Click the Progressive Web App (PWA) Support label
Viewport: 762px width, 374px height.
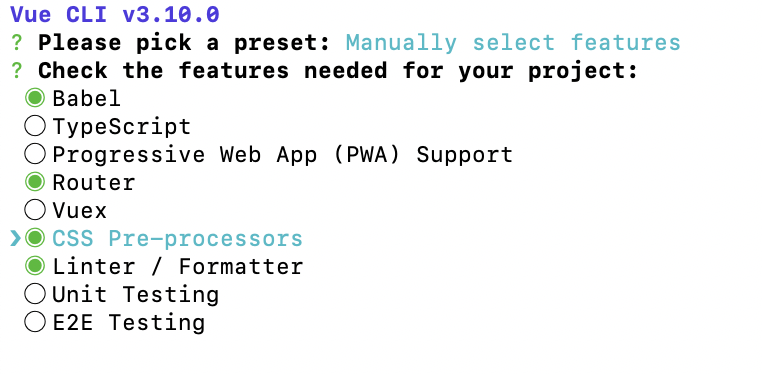coord(282,155)
